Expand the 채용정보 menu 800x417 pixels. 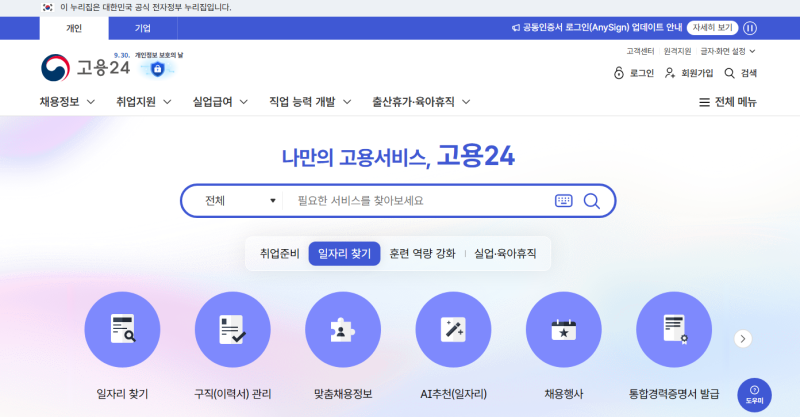point(67,102)
